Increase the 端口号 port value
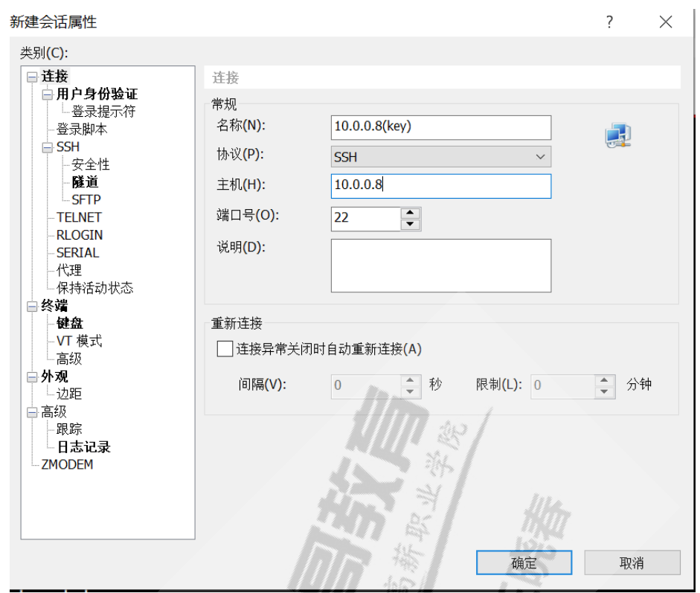The height and width of the screenshot is (593, 700). (411, 213)
